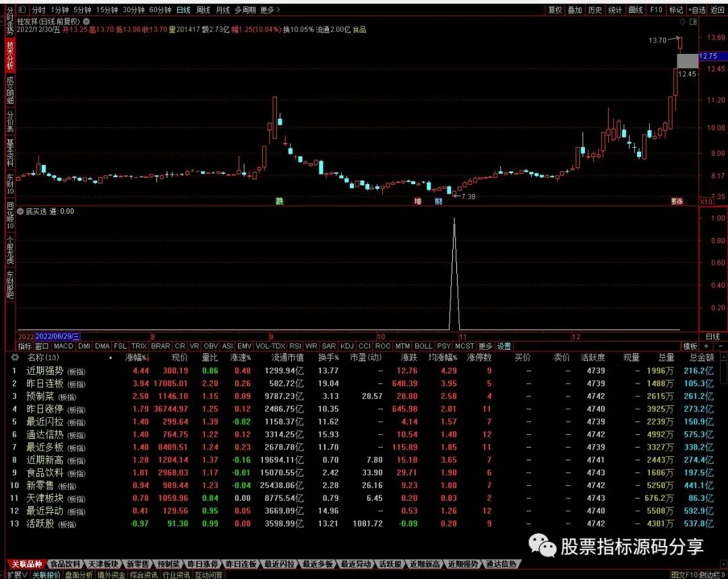The height and width of the screenshot is (579, 728).
Task: Switch to 分时 period
Action: pyautogui.click(x=38, y=9)
